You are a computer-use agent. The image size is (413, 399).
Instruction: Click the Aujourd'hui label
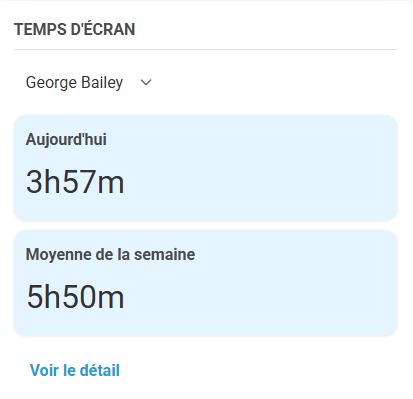[66, 139]
